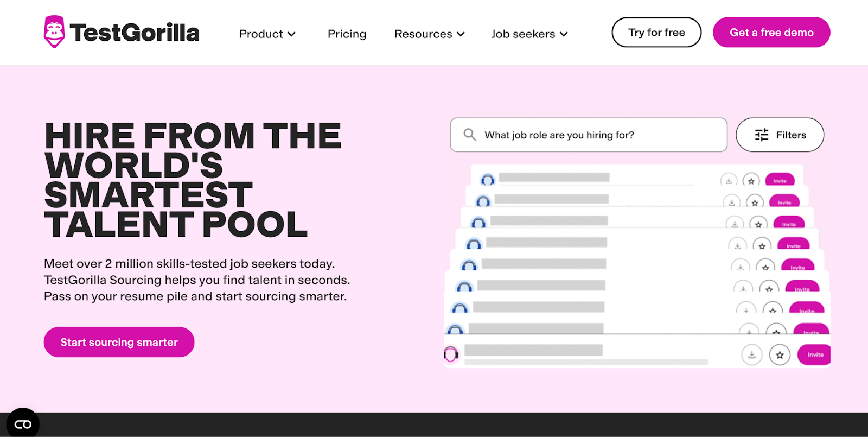Open the round widget icon at the bottom-left corner
This screenshot has width=868, height=437.
[23, 424]
